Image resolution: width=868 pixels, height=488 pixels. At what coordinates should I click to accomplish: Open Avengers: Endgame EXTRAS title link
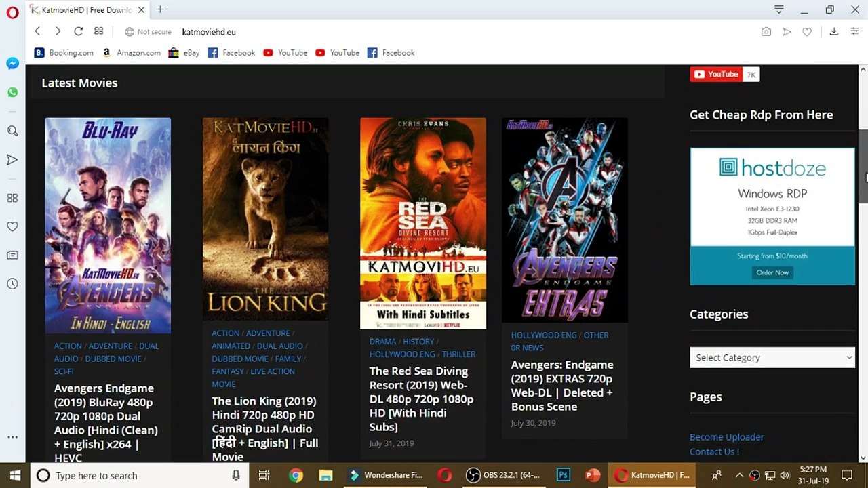click(x=562, y=386)
